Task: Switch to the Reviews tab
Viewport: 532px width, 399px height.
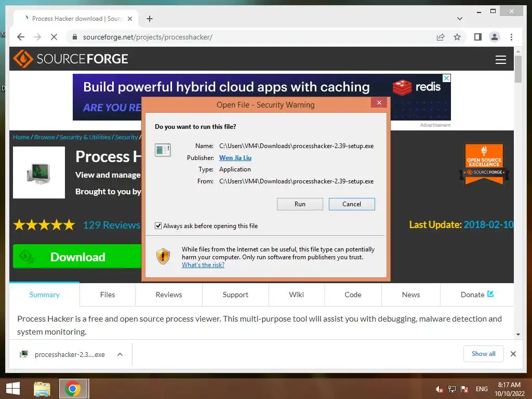Action: (x=169, y=295)
